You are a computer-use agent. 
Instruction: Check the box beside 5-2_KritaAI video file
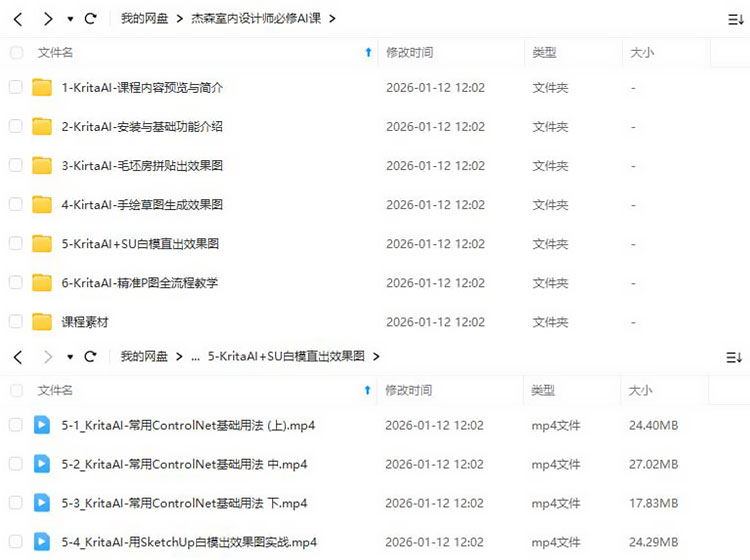pos(16,464)
